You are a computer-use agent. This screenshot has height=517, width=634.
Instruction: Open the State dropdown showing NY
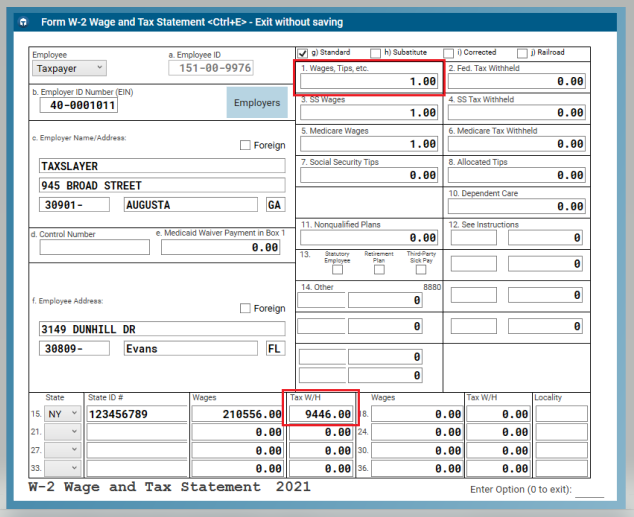click(63, 414)
